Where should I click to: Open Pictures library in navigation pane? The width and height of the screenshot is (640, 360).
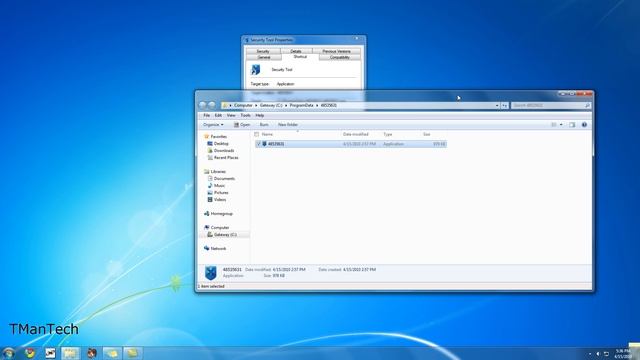tap(218, 192)
